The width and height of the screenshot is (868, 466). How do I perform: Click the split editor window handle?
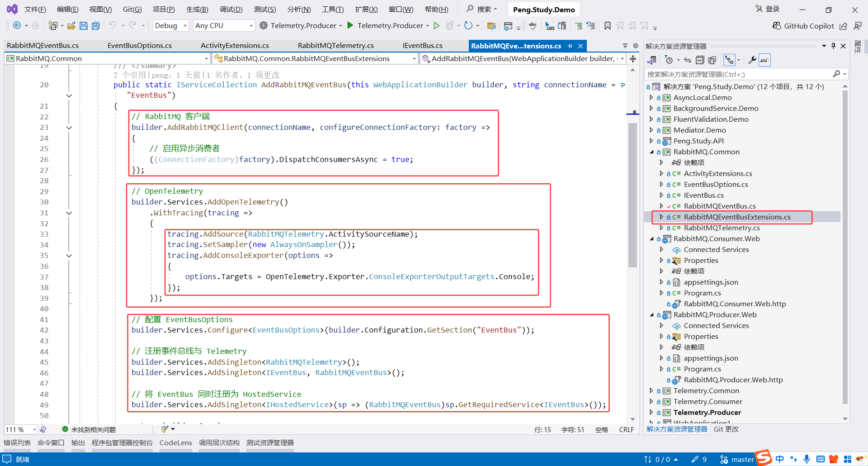(x=633, y=58)
